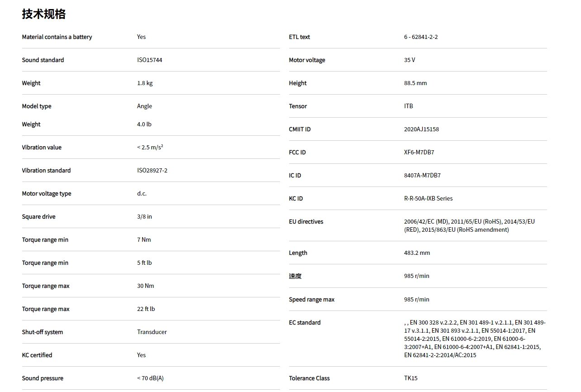Select the 483.2 mm length value
581x392 pixels.
(x=417, y=253)
